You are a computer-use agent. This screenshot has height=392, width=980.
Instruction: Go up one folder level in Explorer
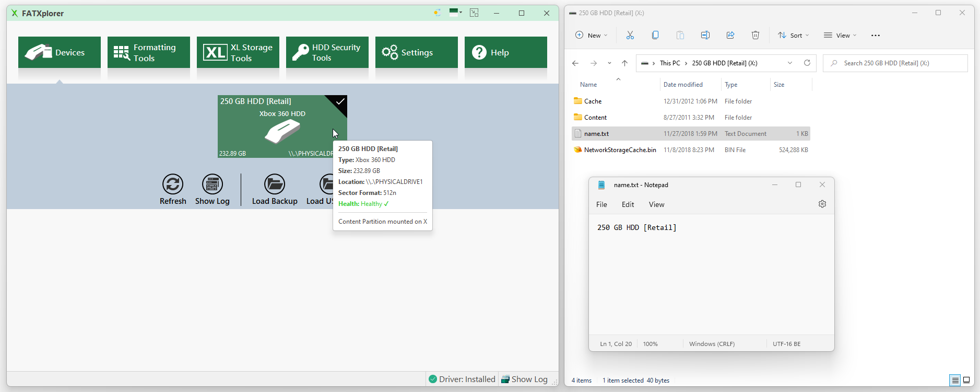coord(624,63)
